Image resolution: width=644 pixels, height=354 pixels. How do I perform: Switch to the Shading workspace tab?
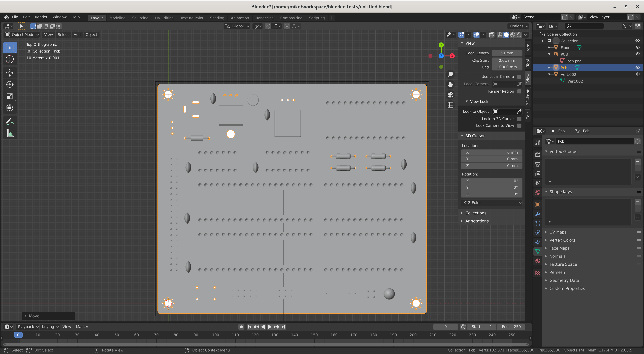[x=217, y=18]
